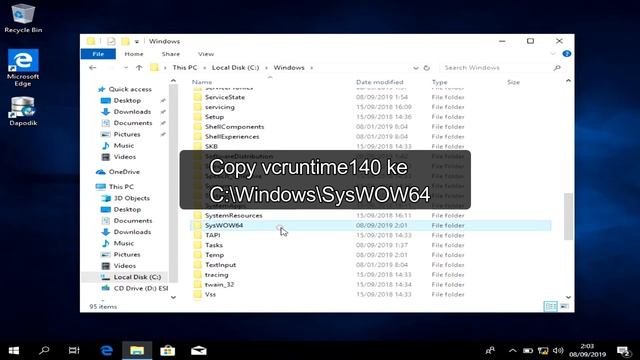Open the Mail app from the taskbar

click(199, 351)
